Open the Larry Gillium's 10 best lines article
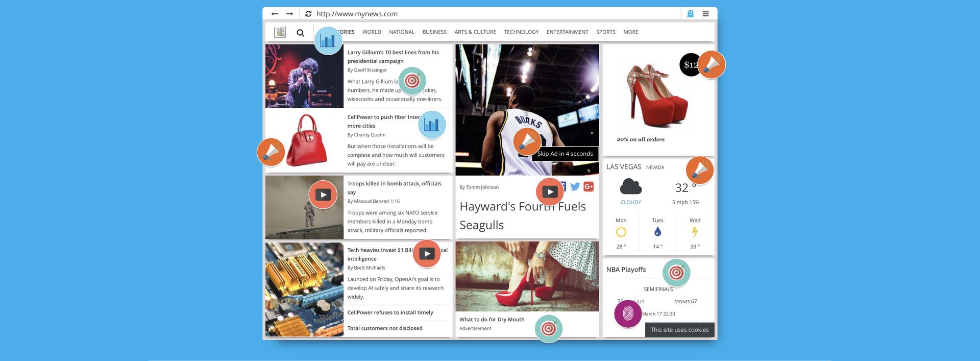 (x=393, y=57)
